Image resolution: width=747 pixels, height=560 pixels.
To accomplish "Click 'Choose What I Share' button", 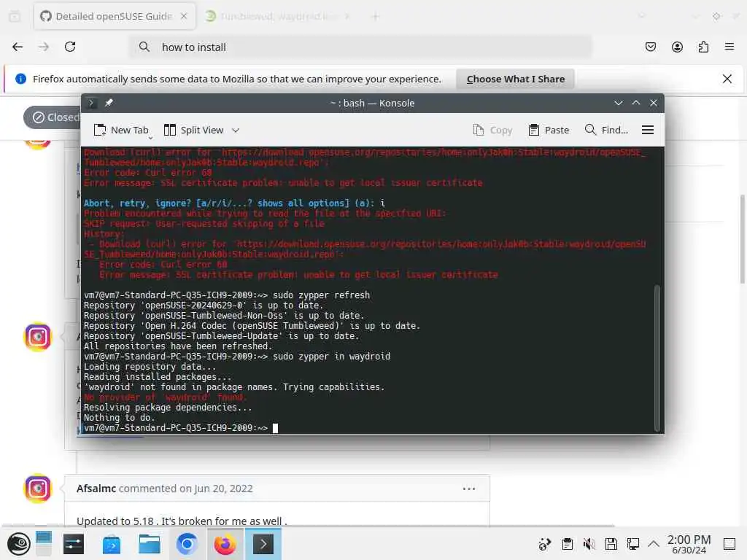I will point(516,79).
